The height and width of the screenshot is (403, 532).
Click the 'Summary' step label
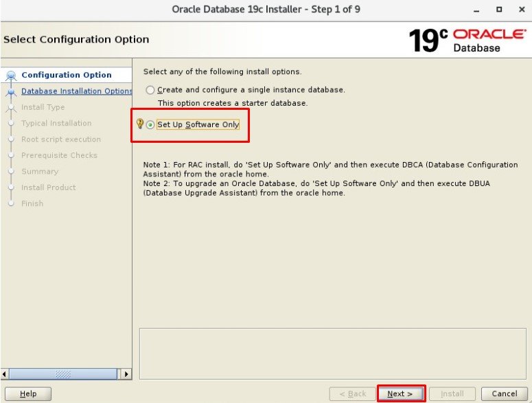40,172
